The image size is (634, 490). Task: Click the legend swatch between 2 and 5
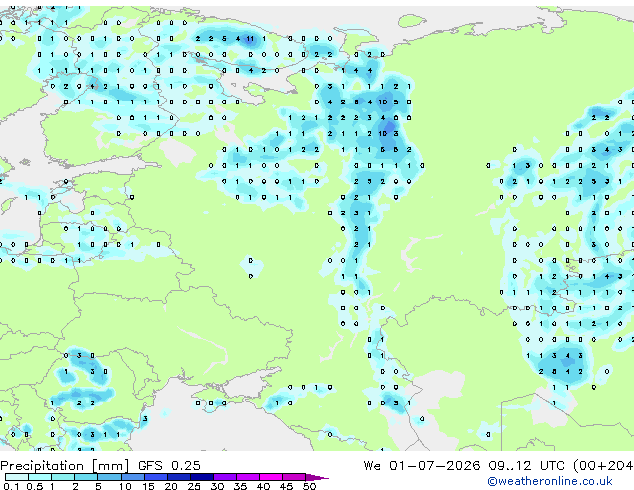[x=86, y=477]
